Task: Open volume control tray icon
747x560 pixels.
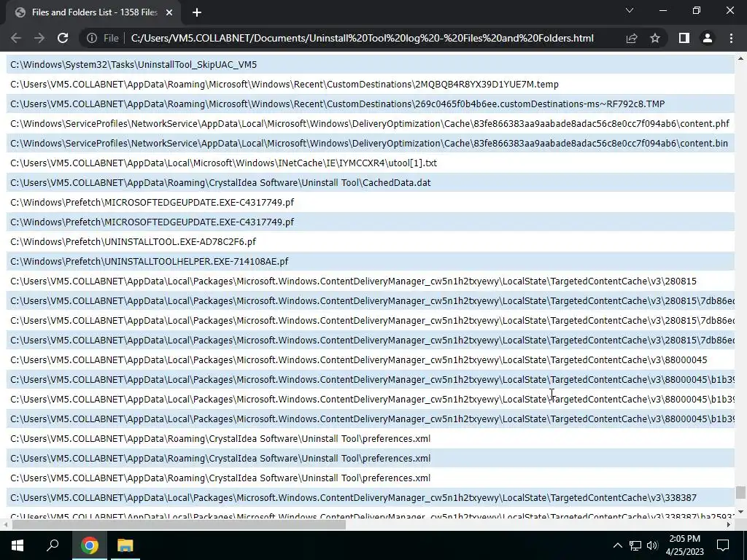Action: pos(652,545)
